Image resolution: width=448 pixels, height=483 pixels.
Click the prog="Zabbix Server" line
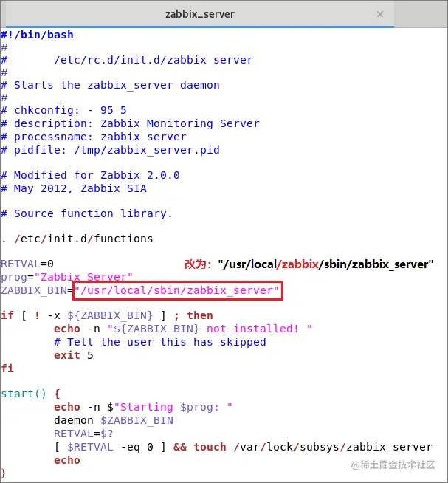67,277
